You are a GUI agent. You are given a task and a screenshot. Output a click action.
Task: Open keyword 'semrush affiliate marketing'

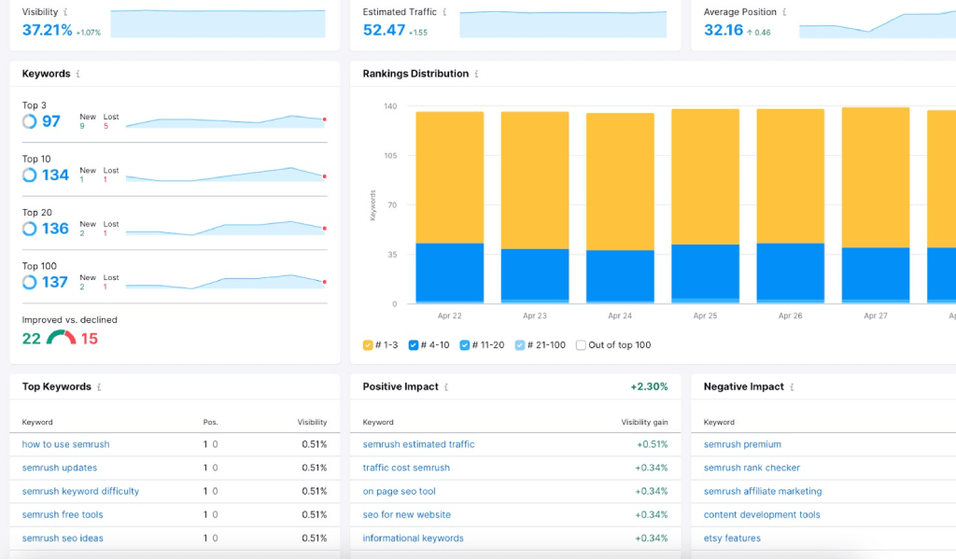pos(763,491)
